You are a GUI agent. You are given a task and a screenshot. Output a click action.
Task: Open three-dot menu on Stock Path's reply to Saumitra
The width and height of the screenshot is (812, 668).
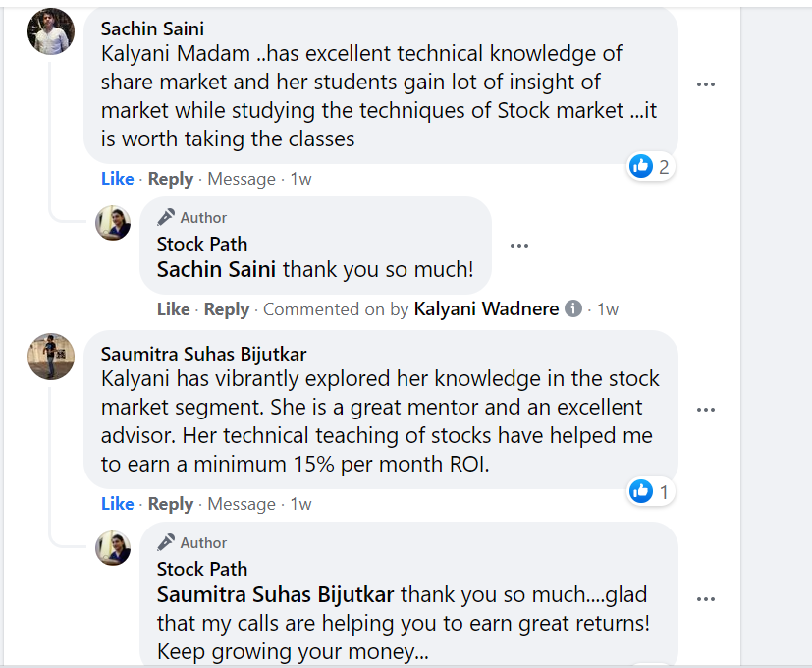[x=705, y=598]
